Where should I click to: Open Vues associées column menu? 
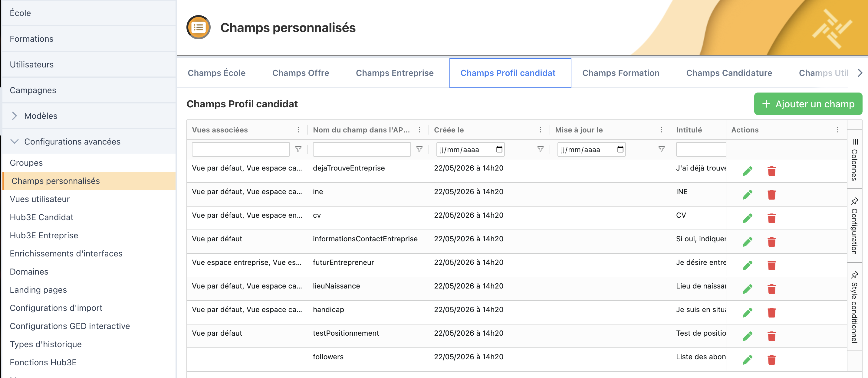tap(298, 130)
